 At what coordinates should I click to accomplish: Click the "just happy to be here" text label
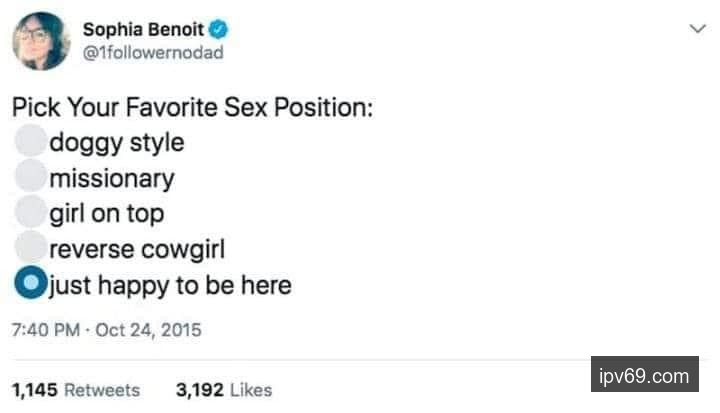[170, 285]
